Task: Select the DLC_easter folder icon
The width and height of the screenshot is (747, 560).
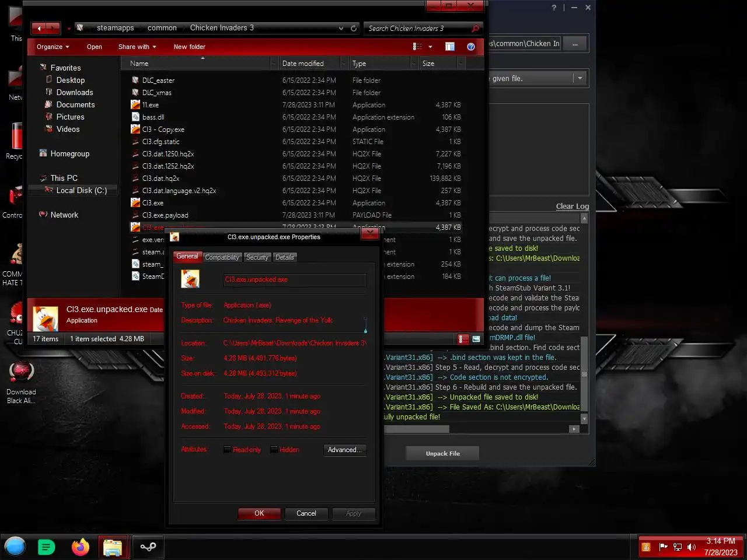Action: click(135, 80)
